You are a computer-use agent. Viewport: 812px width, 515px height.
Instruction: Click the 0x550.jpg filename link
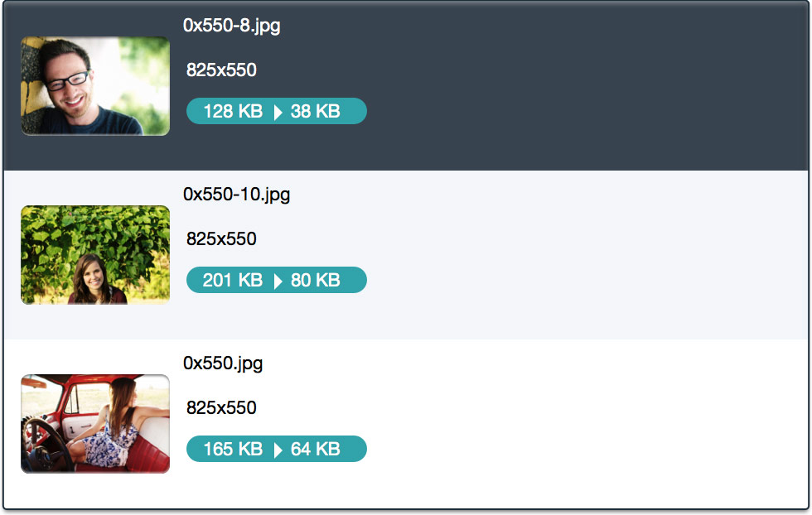[224, 363]
